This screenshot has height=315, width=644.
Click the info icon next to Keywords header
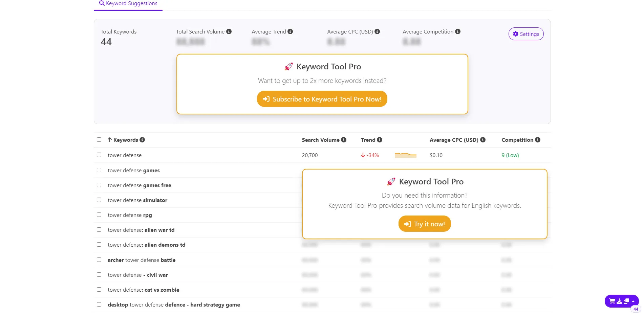[142, 140]
